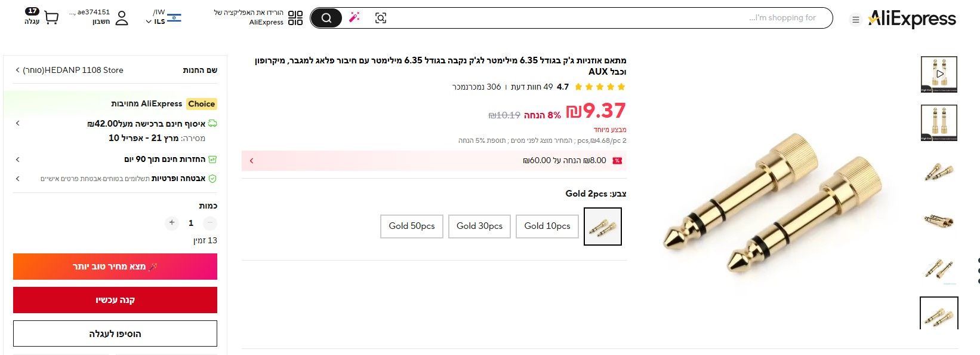The width and height of the screenshot is (980, 355).
Task: Click the Add to Cart button
Action: [x=115, y=333]
